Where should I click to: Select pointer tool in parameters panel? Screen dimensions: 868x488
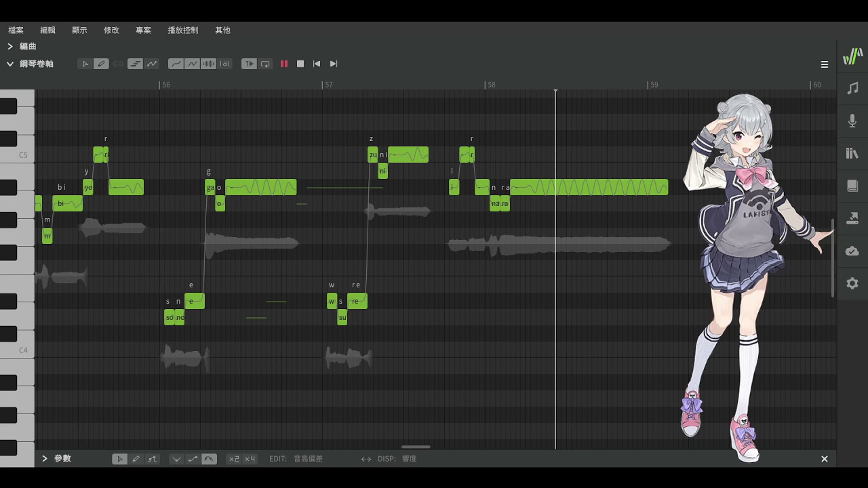point(119,459)
